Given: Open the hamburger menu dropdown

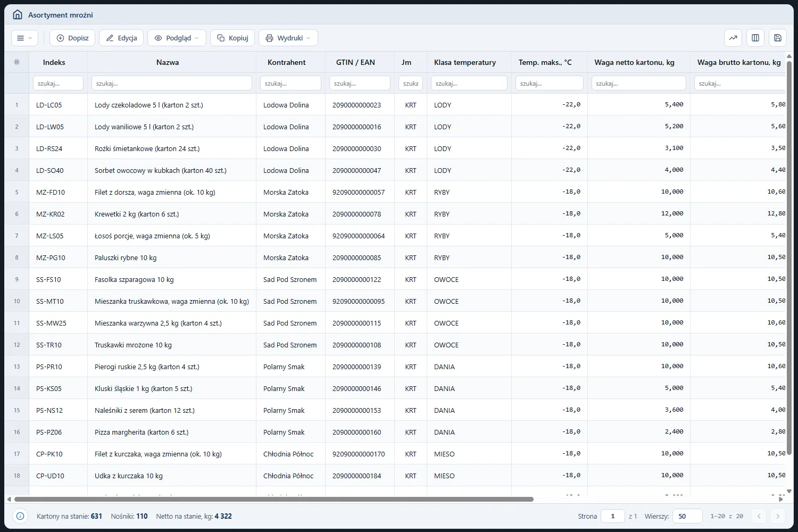Looking at the screenshot, I should pyautogui.click(x=24, y=38).
